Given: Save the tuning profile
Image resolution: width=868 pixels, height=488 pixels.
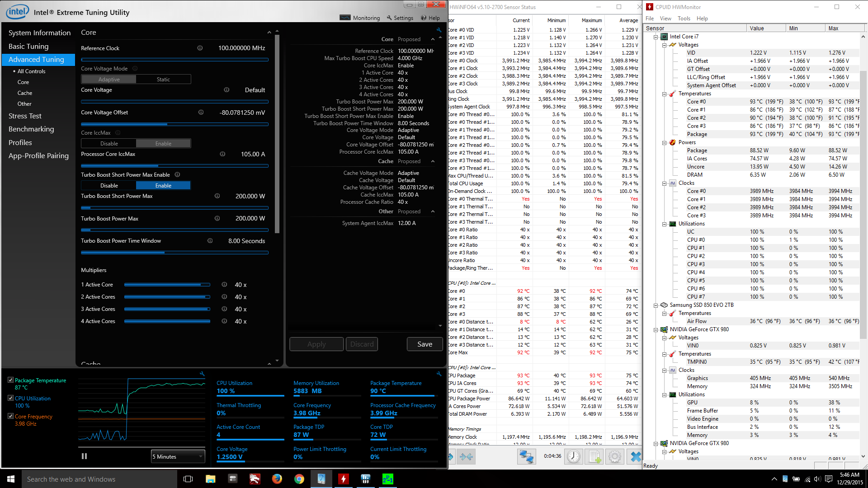Looking at the screenshot, I should (425, 344).
